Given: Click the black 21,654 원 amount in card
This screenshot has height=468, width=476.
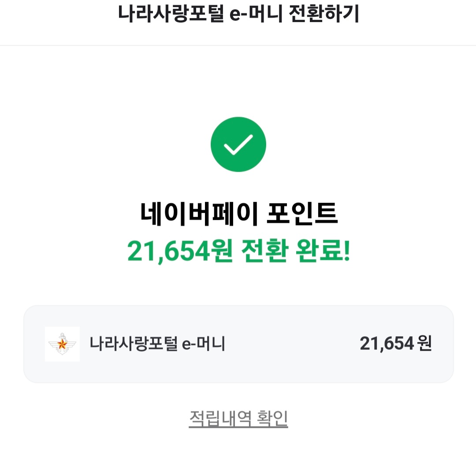Looking at the screenshot, I should click(395, 344).
